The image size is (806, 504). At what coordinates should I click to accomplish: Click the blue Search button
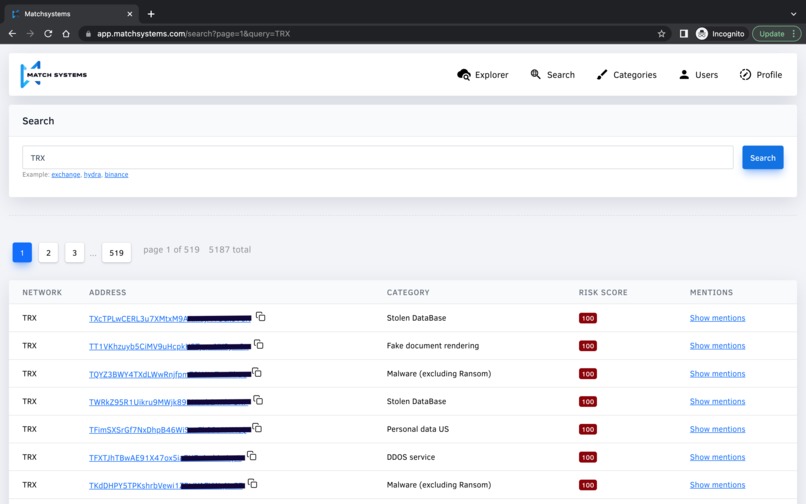pyautogui.click(x=763, y=157)
